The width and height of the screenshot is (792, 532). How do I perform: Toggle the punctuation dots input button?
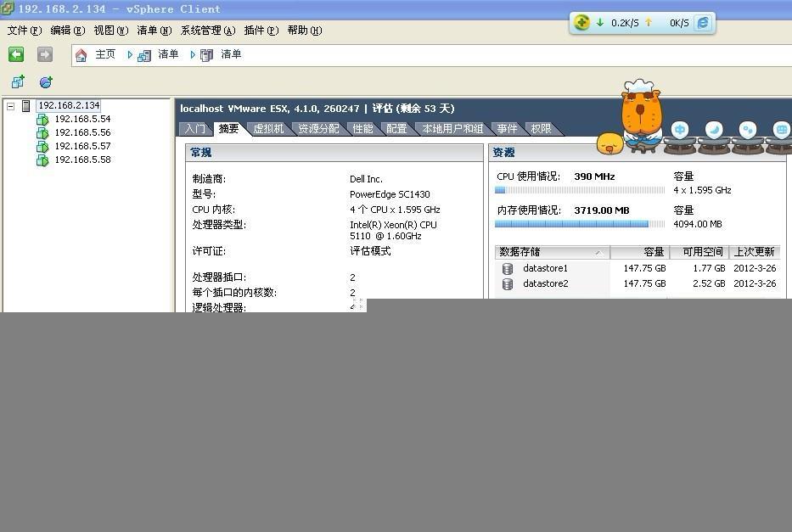pyautogui.click(x=748, y=130)
